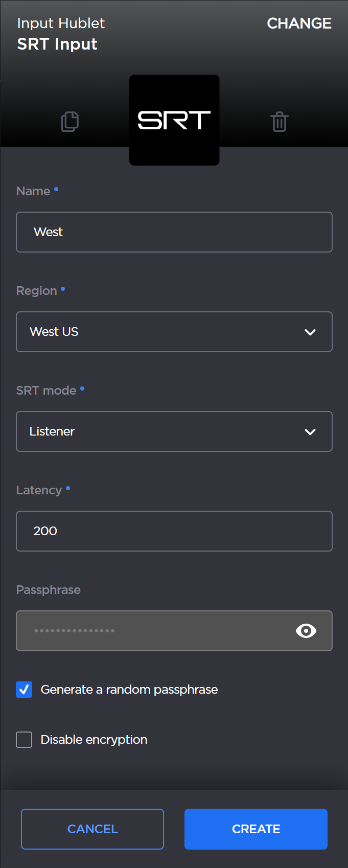
Task: Select the SRT protocol logo tile
Action: click(174, 120)
